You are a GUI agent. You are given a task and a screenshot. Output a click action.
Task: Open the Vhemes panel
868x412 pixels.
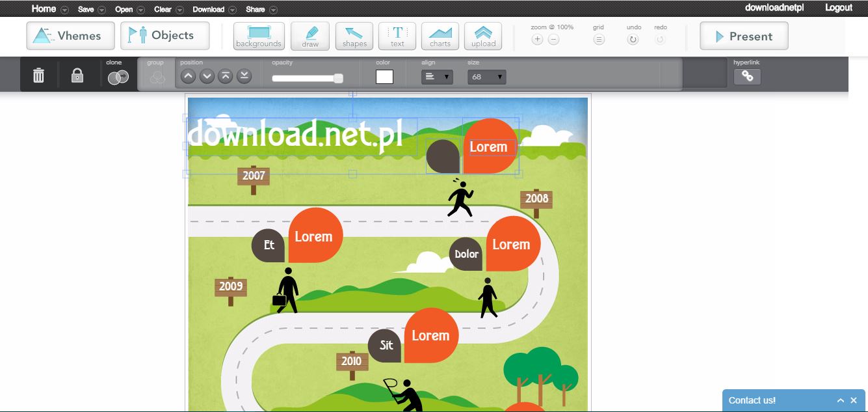click(x=71, y=36)
